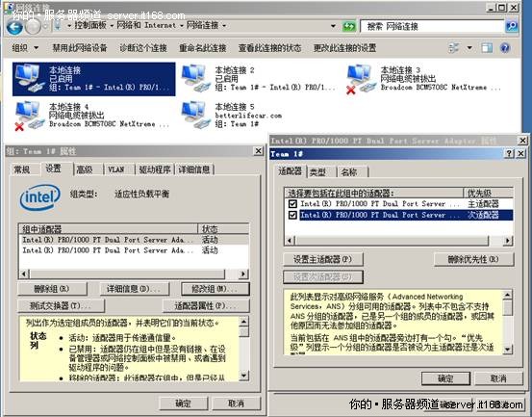The width and height of the screenshot is (532, 417).
Task: Click the 设置主适配器(P) button
Action: (323, 259)
